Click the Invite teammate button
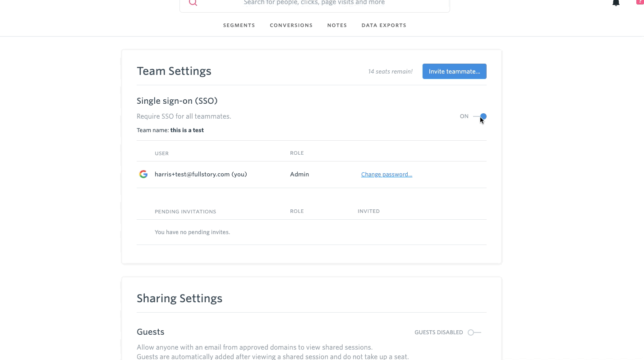This screenshot has height=360, width=644. coord(455,71)
